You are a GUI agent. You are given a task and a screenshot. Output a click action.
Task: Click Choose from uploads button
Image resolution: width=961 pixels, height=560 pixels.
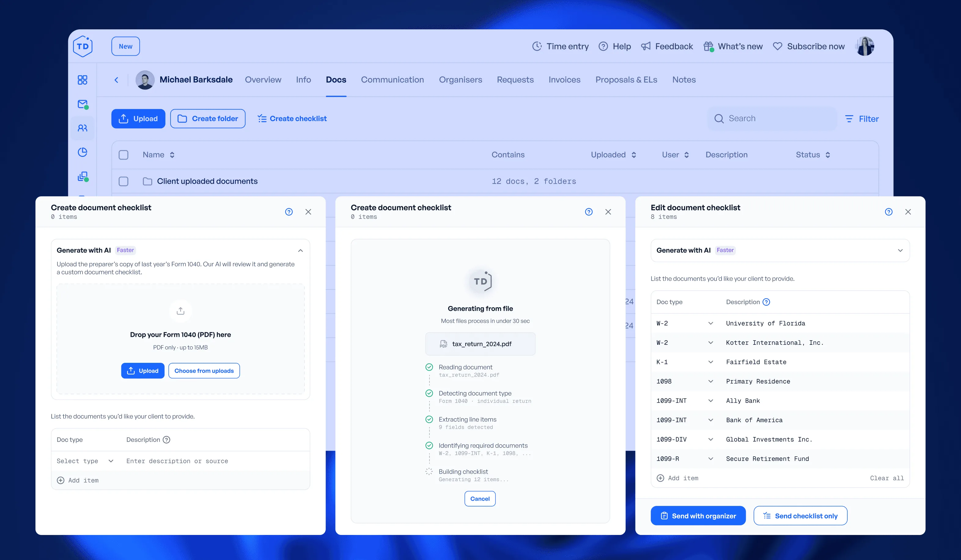click(x=204, y=371)
